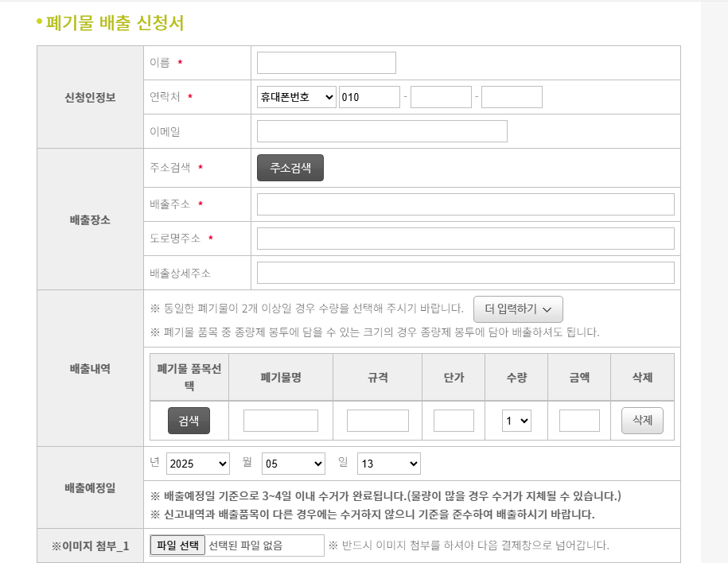Open the month dropdown showing 05
The image size is (728, 563).
(292, 463)
